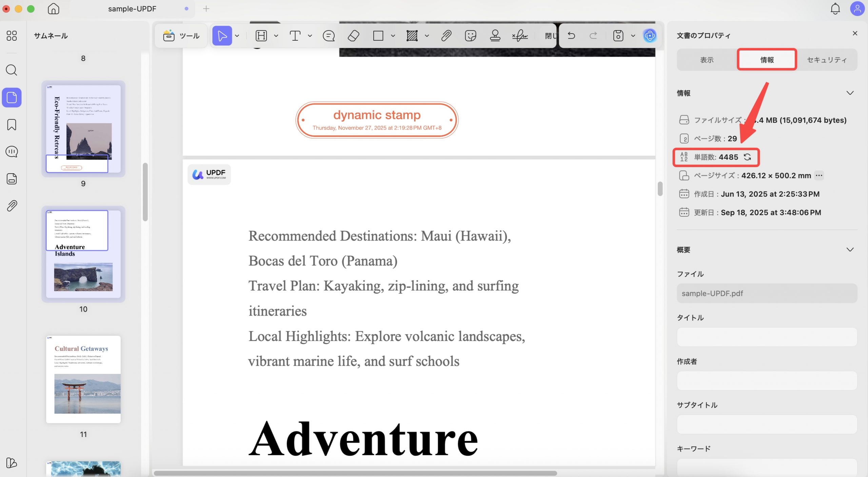Switch to the 表示 tab
868x477 pixels.
click(707, 60)
